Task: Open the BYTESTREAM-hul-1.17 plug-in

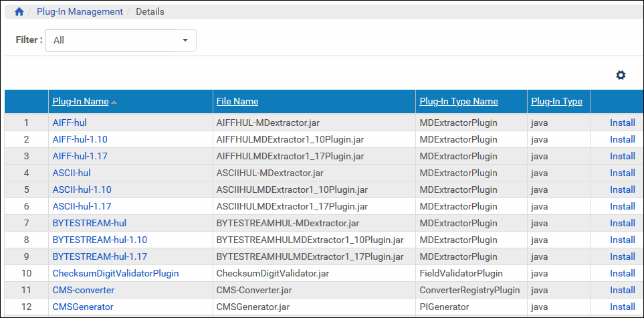Action: pyautogui.click(x=100, y=256)
